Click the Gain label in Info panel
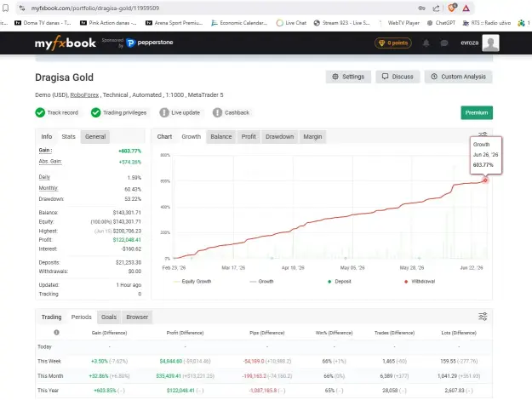 [x=45, y=151]
